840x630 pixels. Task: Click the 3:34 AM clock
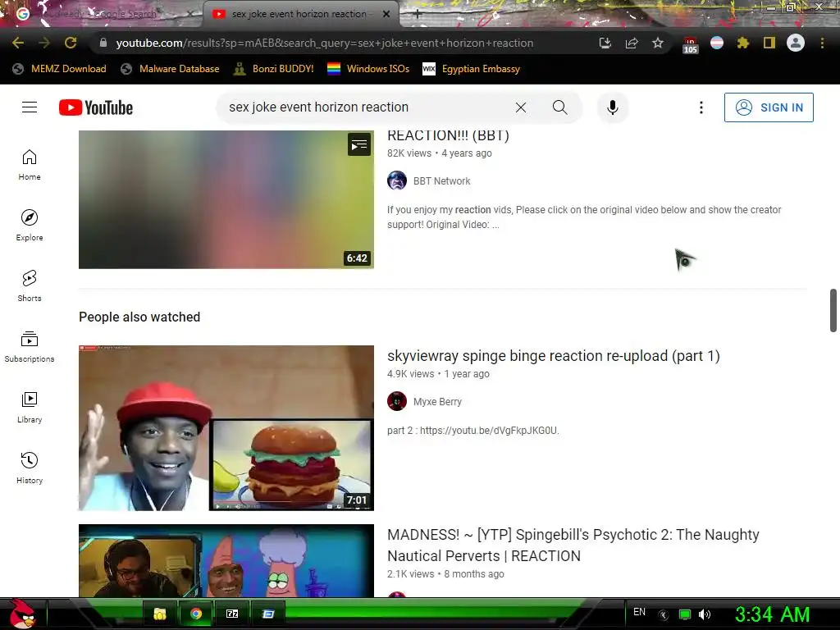point(772,614)
